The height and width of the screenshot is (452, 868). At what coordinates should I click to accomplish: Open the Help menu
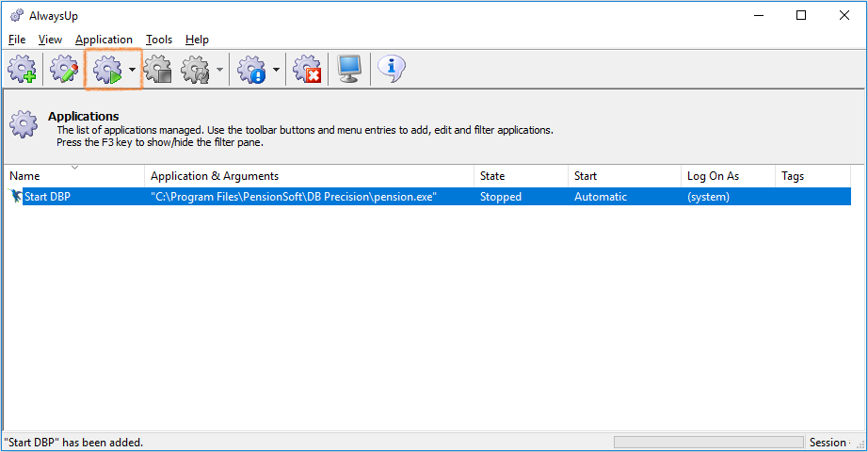point(197,40)
